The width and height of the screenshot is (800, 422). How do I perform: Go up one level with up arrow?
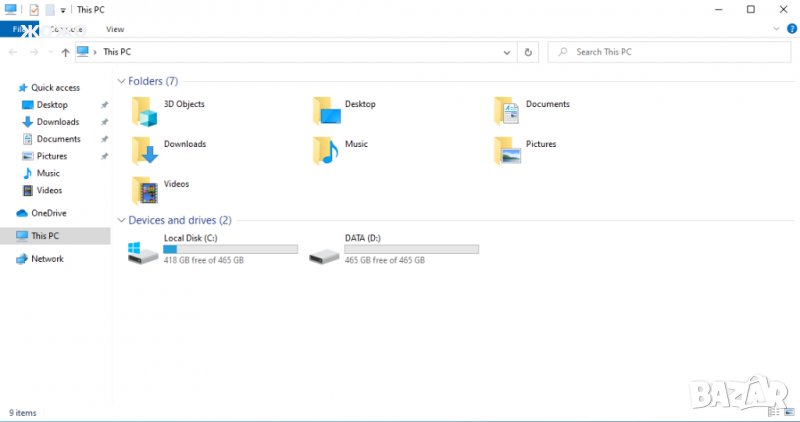(x=66, y=52)
